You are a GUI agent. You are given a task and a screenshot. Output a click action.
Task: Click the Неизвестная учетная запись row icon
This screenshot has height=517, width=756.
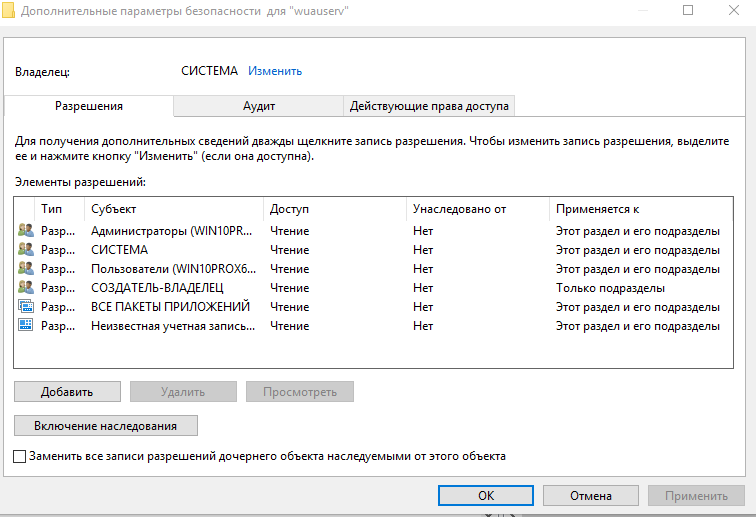26,325
